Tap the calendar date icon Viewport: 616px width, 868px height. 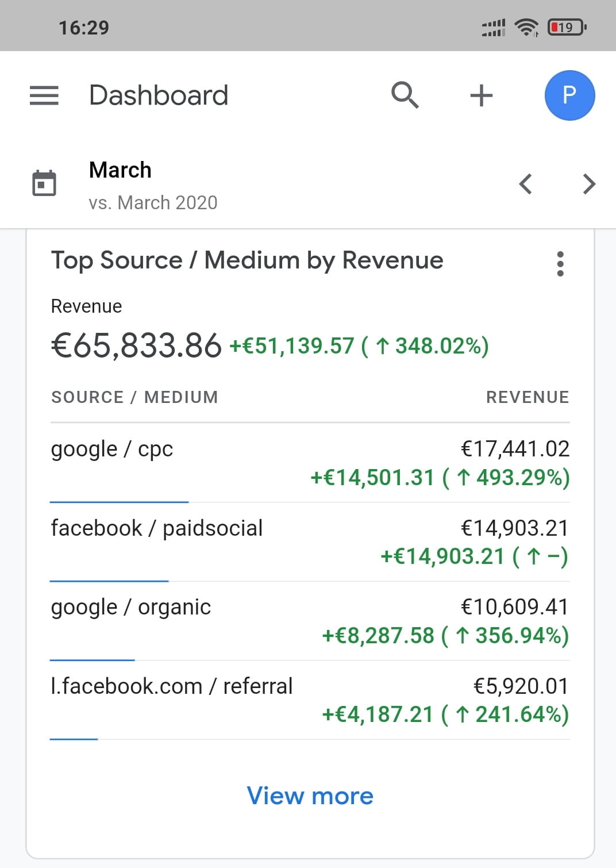pos(44,184)
